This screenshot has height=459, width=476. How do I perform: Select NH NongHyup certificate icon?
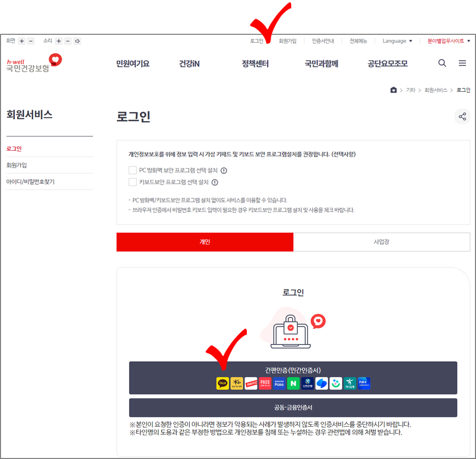(363, 383)
